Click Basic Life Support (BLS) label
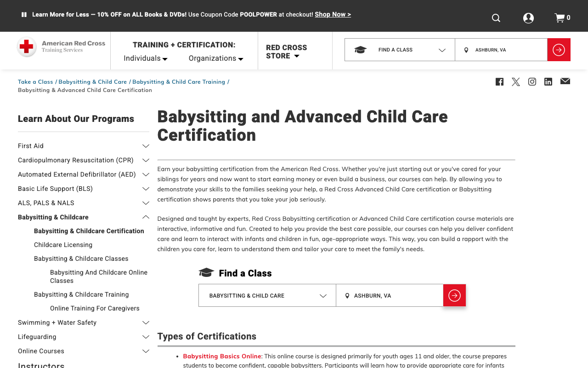This screenshot has width=588, height=368. pos(55,189)
